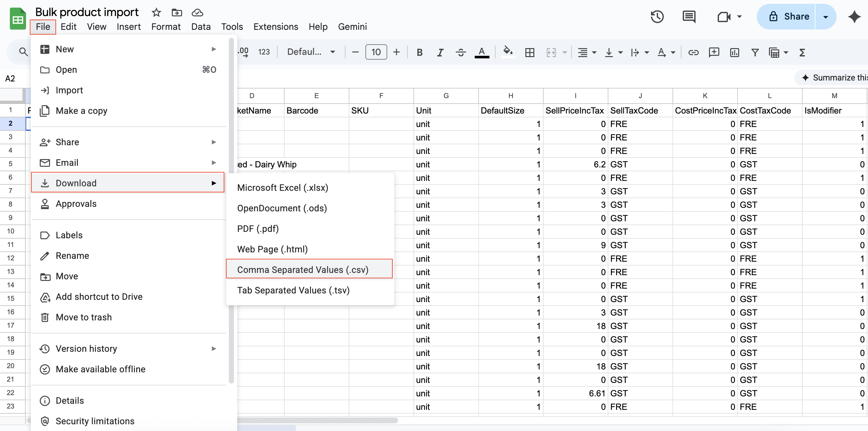Select column G header
Image resolution: width=868 pixels, height=431 pixels.
446,96
